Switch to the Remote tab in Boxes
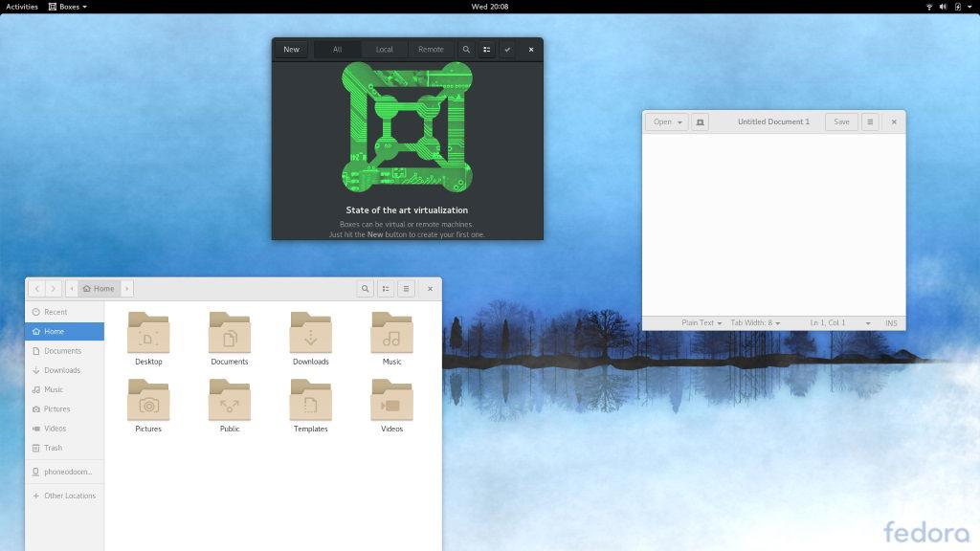 pyautogui.click(x=430, y=49)
